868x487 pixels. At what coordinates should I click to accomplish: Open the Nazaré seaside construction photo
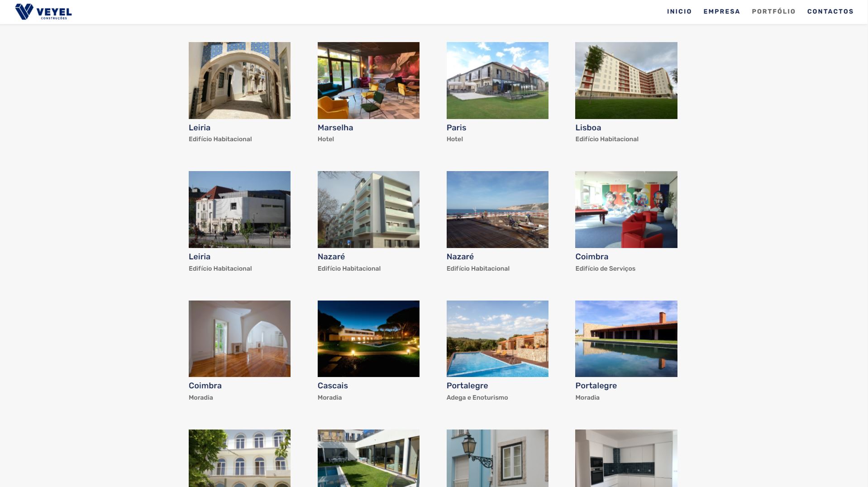[x=497, y=210]
